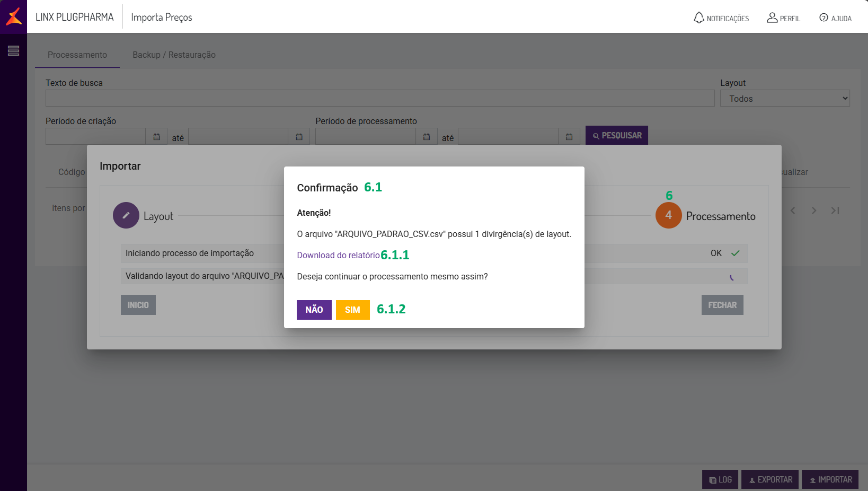Open the Download do relatório link
Screen dimensions: 868x491
pyautogui.click(x=338, y=255)
